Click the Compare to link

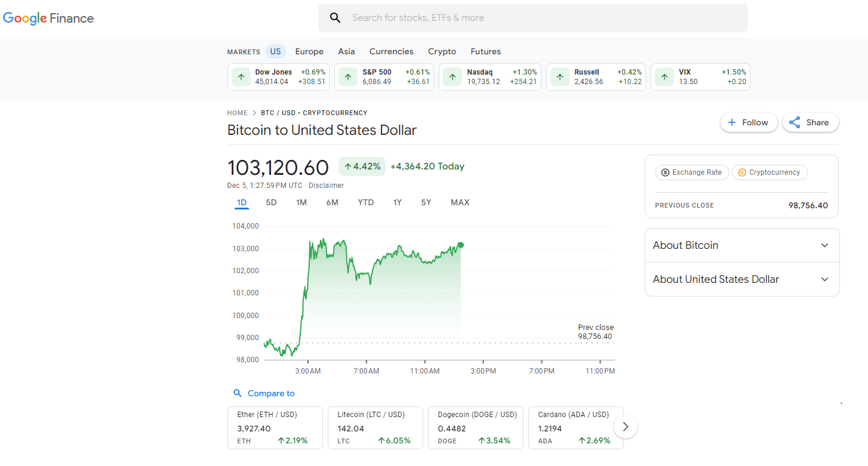pos(271,393)
